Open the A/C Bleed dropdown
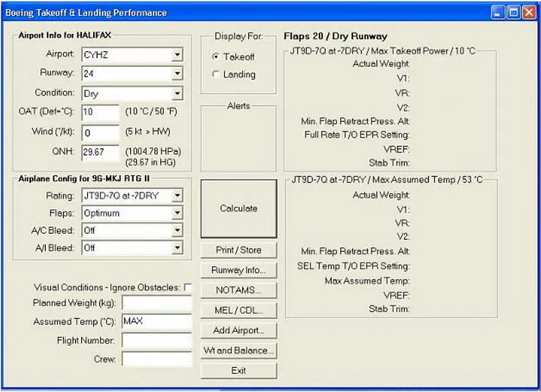Screen dimensions: 541x392 click(x=132, y=231)
